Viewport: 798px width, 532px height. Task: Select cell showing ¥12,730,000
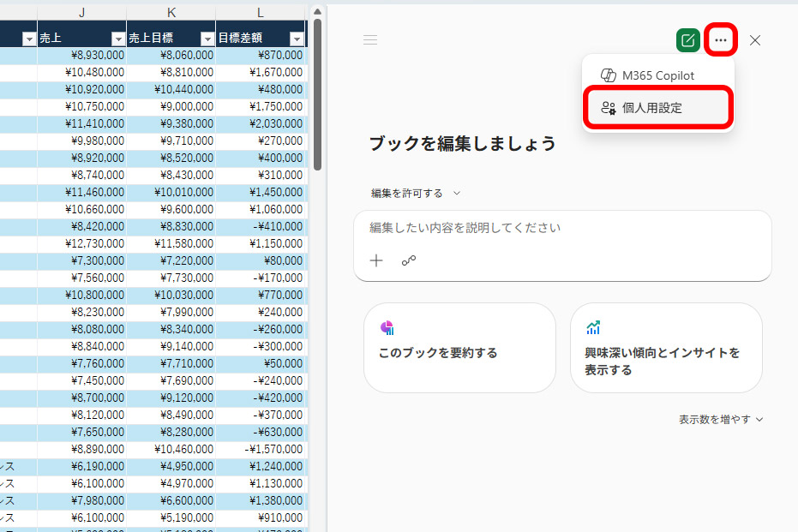click(82, 243)
